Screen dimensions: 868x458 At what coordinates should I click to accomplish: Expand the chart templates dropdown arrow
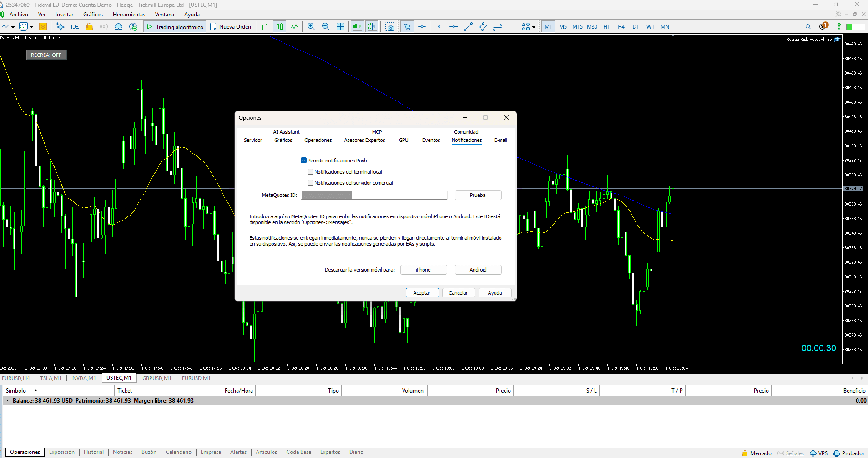point(31,27)
